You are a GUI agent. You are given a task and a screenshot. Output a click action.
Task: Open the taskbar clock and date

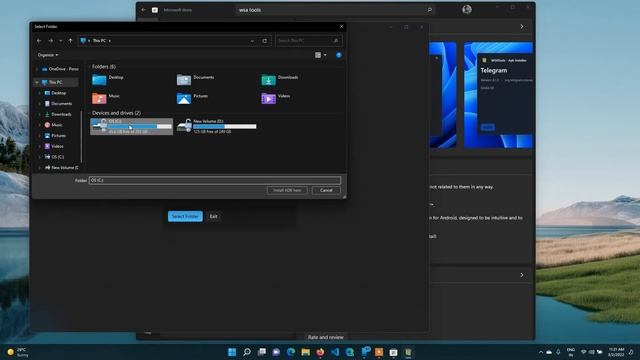click(x=616, y=352)
